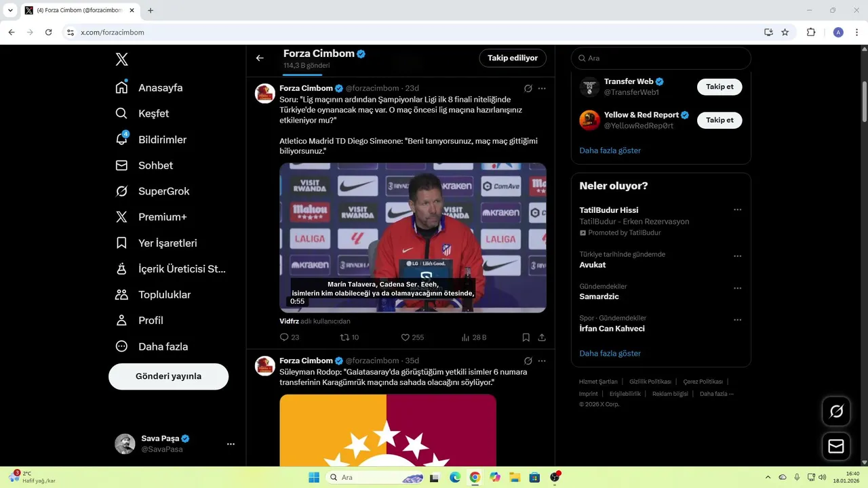Open more options for Avukat trend
Viewport: 868px width, 488px height.
click(x=737, y=256)
